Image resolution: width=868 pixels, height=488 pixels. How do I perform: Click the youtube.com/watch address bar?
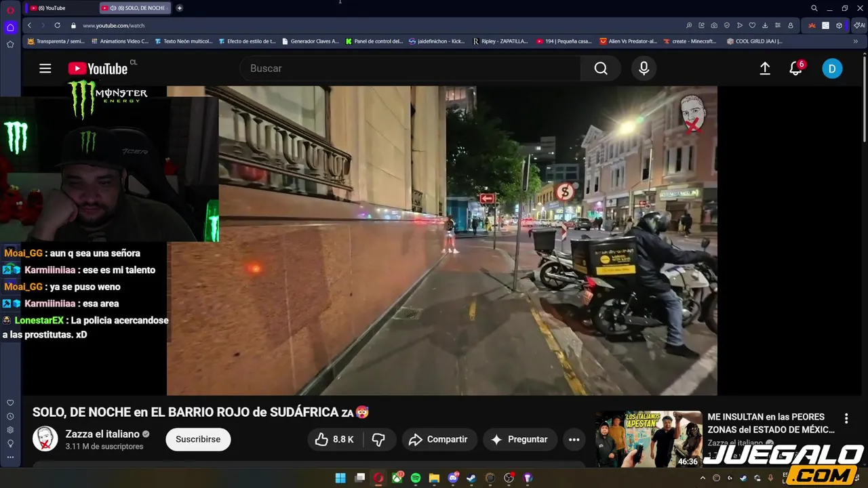point(113,25)
